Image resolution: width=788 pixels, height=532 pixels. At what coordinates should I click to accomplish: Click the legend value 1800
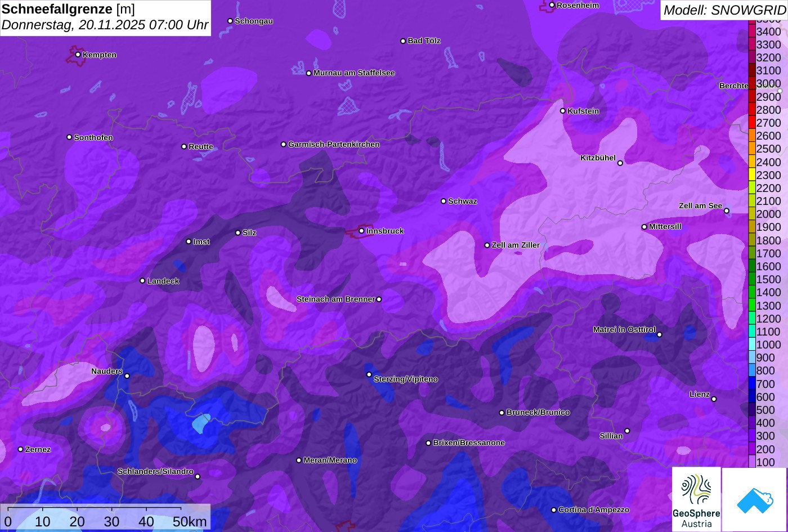tap(769, 240)
